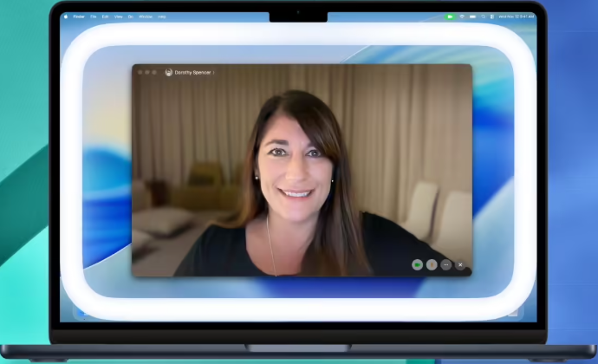Screen dimensions: 598x364
Task: Zoom the video call window
Action: coord(154,73)
